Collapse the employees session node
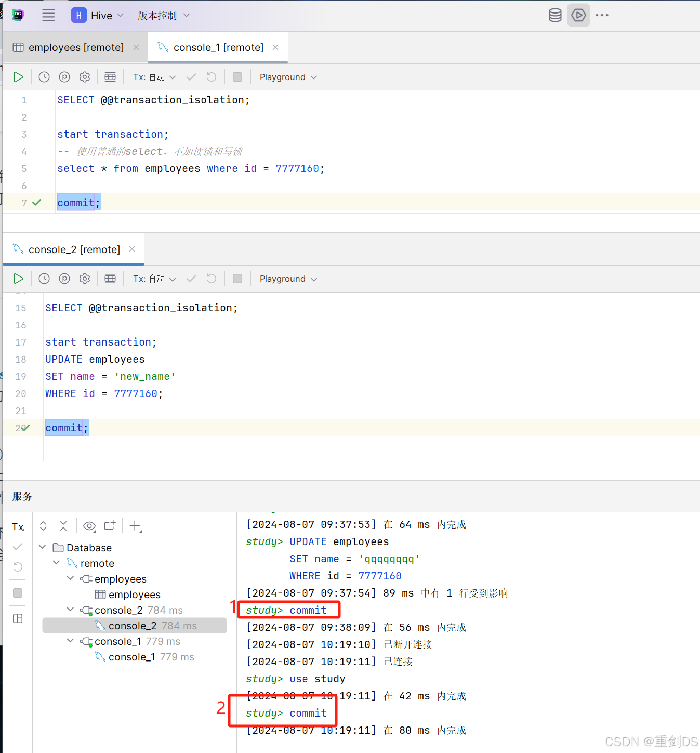Viewport: 700px width, 753px height. (x=71, y=578)
